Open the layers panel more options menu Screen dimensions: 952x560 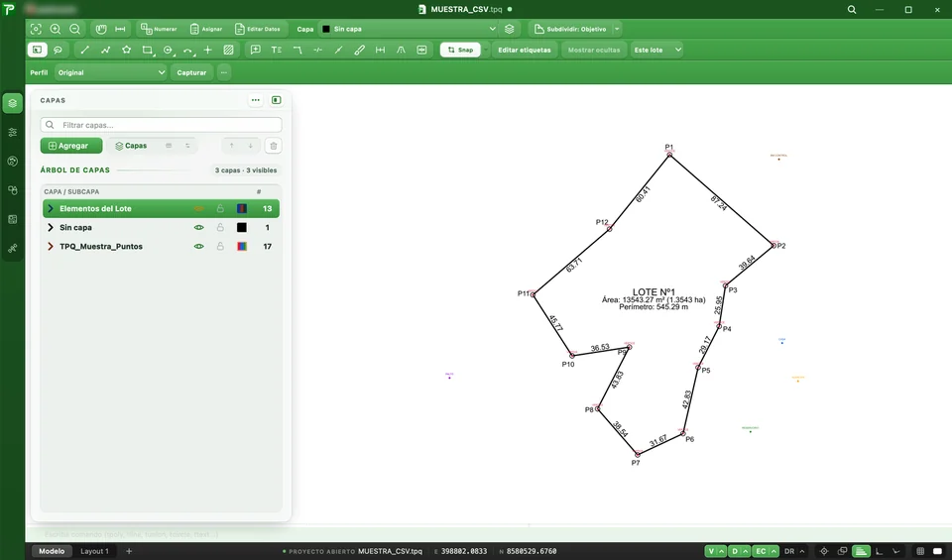pos(256,100)
